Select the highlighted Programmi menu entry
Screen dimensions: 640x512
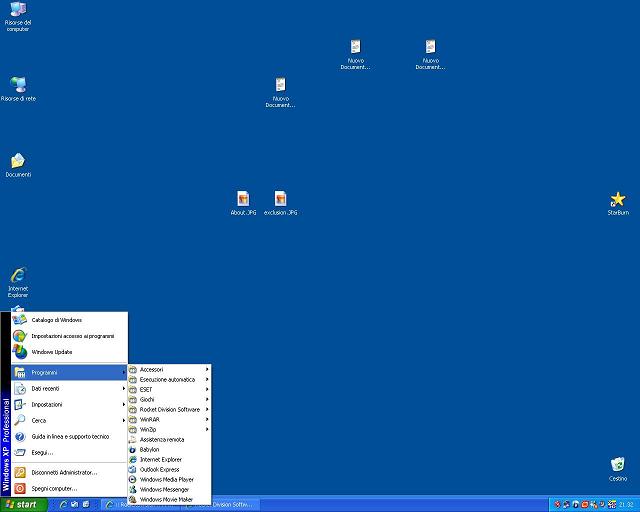[x=69, y=372]
